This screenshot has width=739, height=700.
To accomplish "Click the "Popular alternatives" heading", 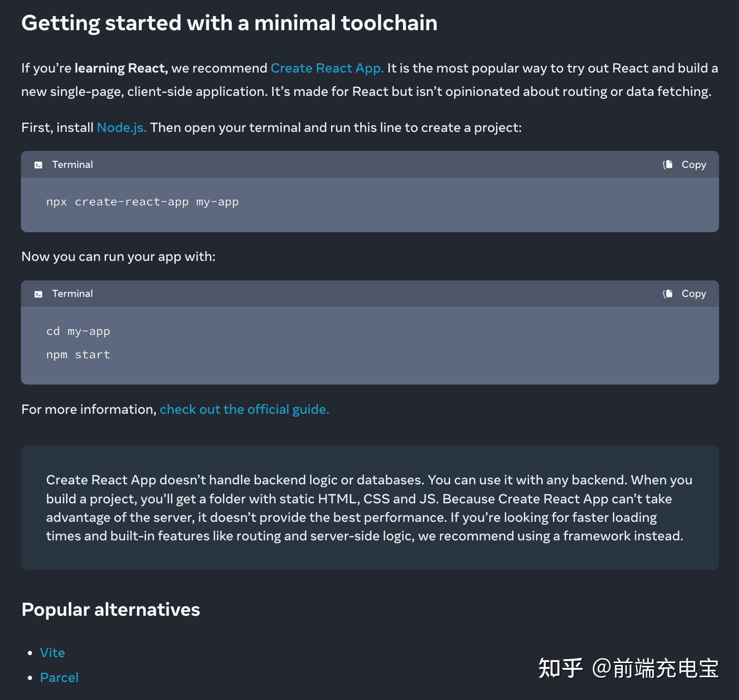I will tap(111, 609).
